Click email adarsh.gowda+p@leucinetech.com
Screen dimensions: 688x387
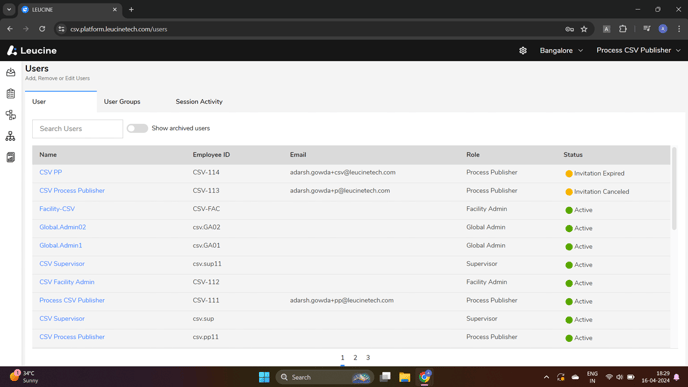(x=340, y=191)
